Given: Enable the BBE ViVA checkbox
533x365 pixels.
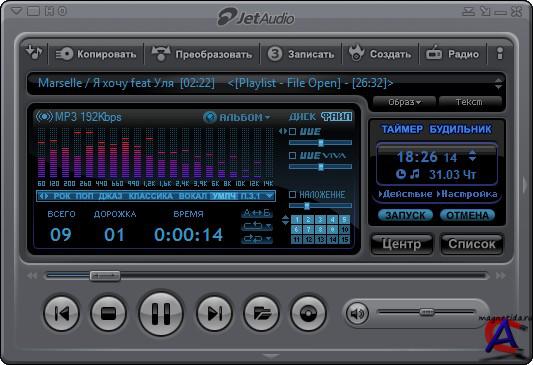Looking at the screenshot, I should [292, 156].
